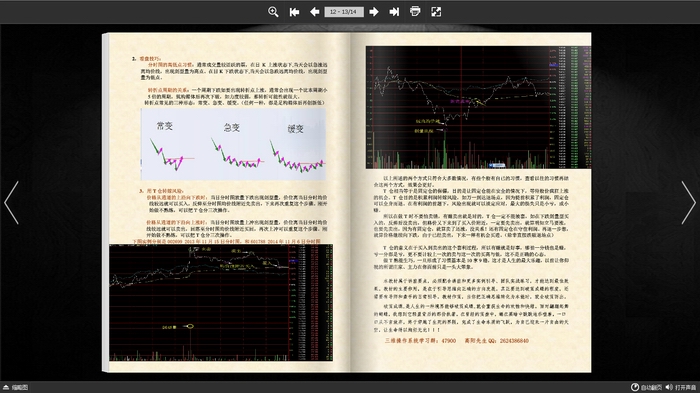This screenshot has height=393, width=700.
Task: Open the zoom magnifier tool
Action: click(273, 12)
